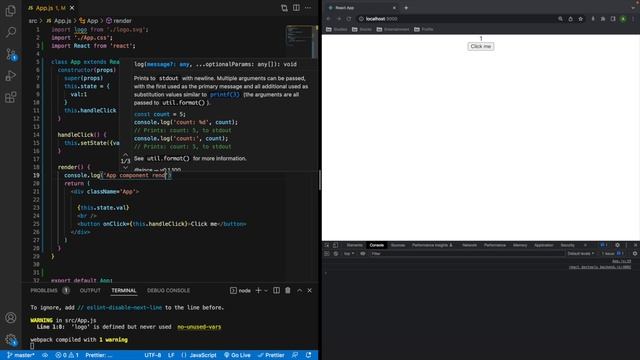Open the Manage gear in the activity bar
The width and height of the screenshot is (640, 360).
(11, 339)
